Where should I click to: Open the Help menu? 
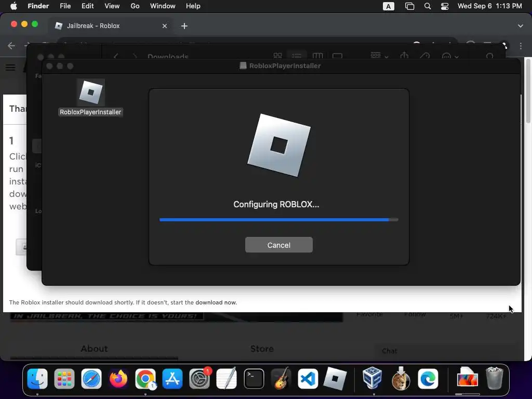click(193, 6)
